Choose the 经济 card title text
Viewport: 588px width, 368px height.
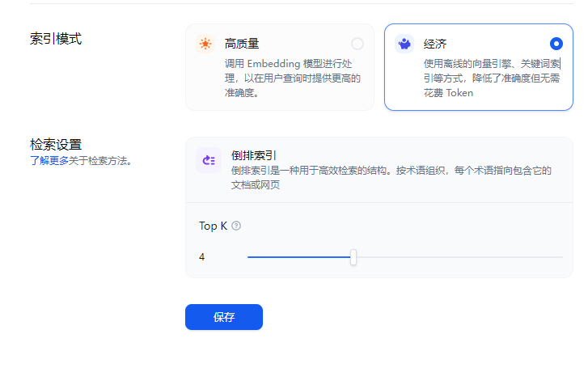click(x=435, y=44)
